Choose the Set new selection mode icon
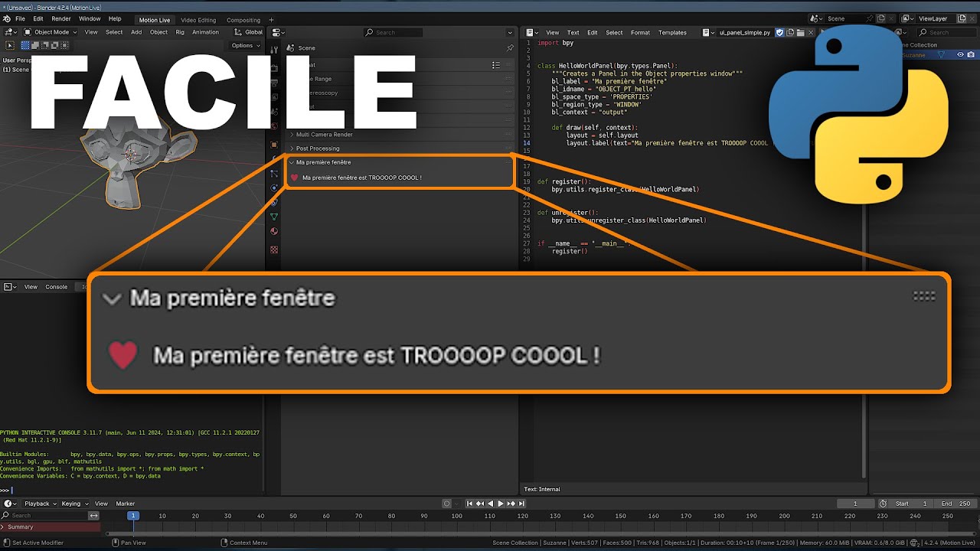 pos(25,45)
